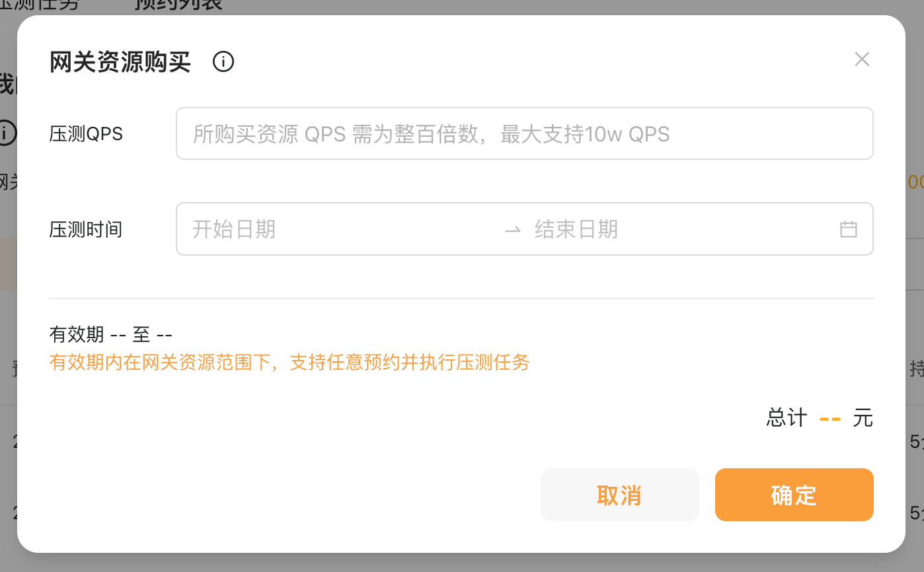Click the arrow separator between the dates

[512, 230]
